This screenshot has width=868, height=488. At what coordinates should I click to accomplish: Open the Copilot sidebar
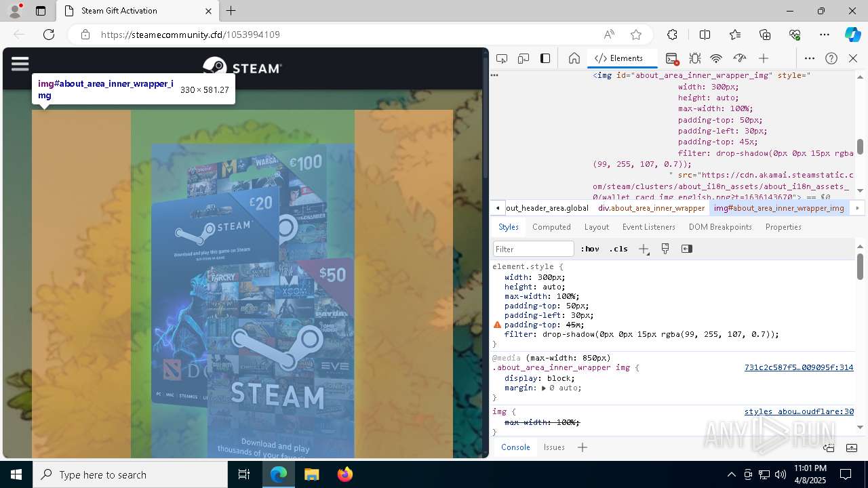point(852,35)
